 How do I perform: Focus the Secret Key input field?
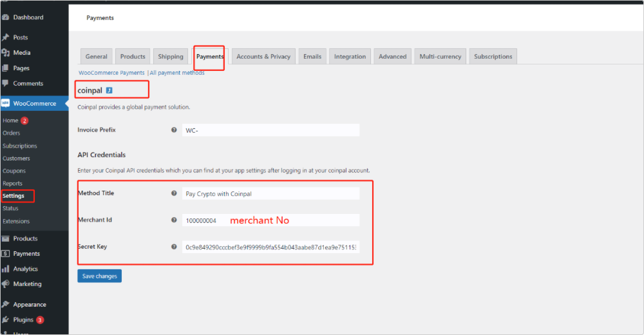tap(270, 247)
